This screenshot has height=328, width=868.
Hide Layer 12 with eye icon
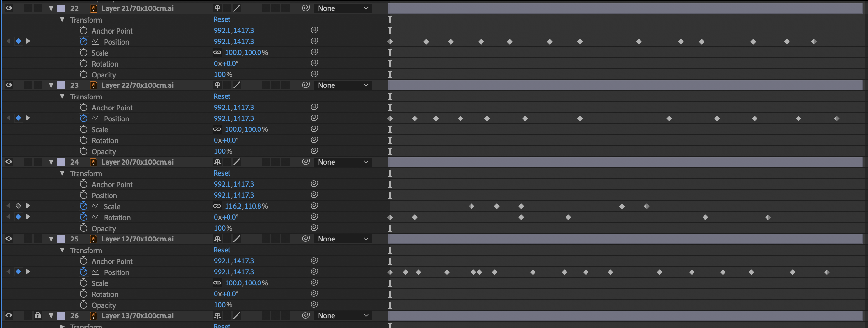[x=9, y=239]
